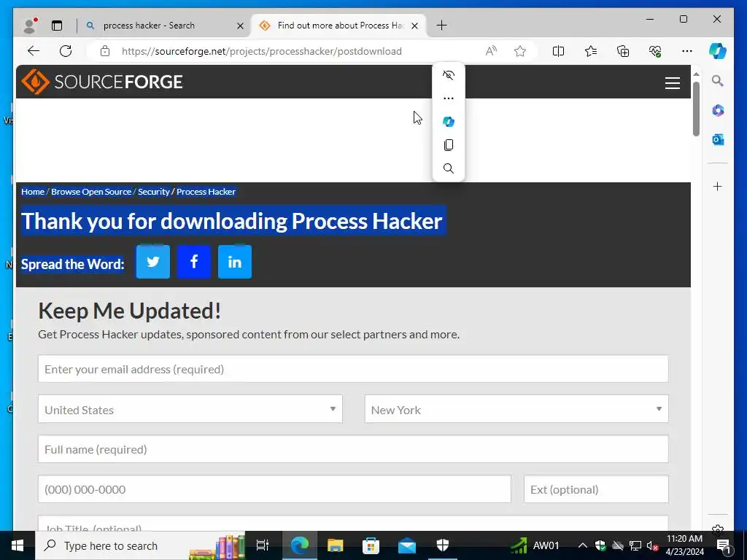Open Windows Security shield on taskbar
The height and width of the screenshot is (560, 747).
pyautogui.click(x=443, y=545)
